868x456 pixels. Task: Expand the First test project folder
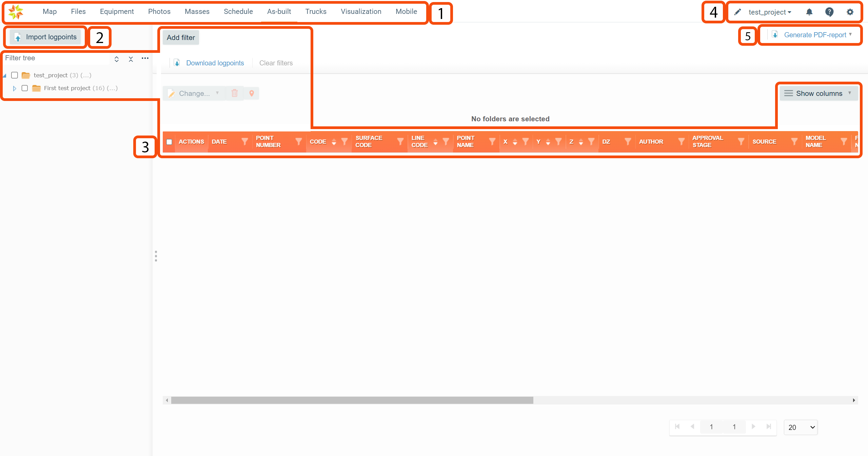click(15, 88)
